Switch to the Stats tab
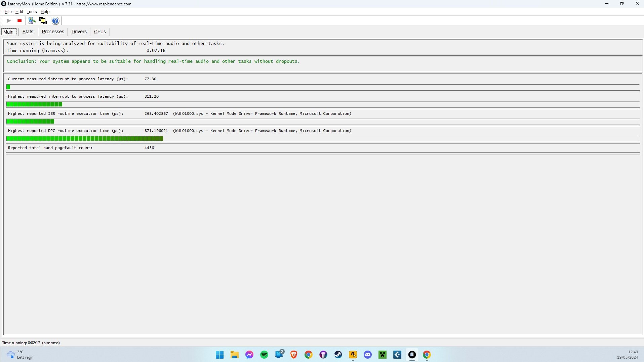The image size is (644, 362). (28, 32)
